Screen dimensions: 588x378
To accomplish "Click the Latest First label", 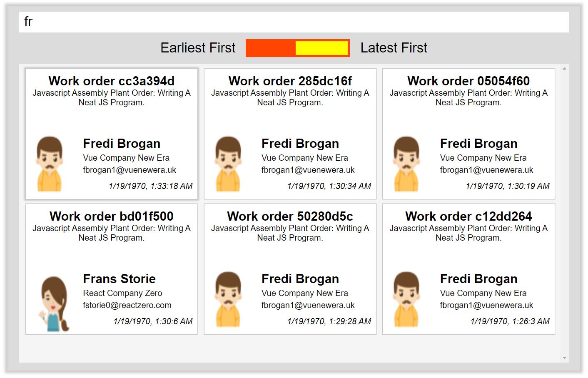I will click(x=394, y=48).
